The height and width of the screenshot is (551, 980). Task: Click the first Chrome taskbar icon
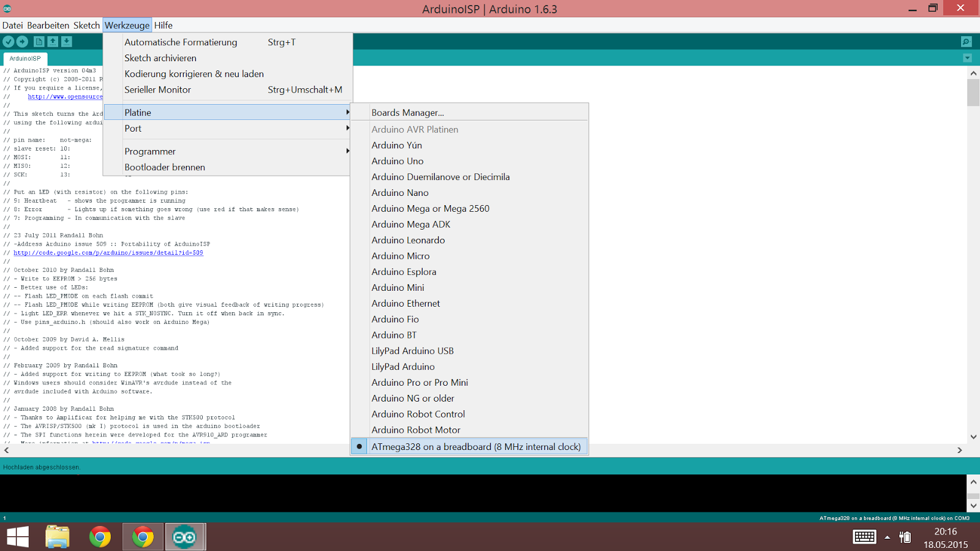pyautogui.click(x=100, y=537)
